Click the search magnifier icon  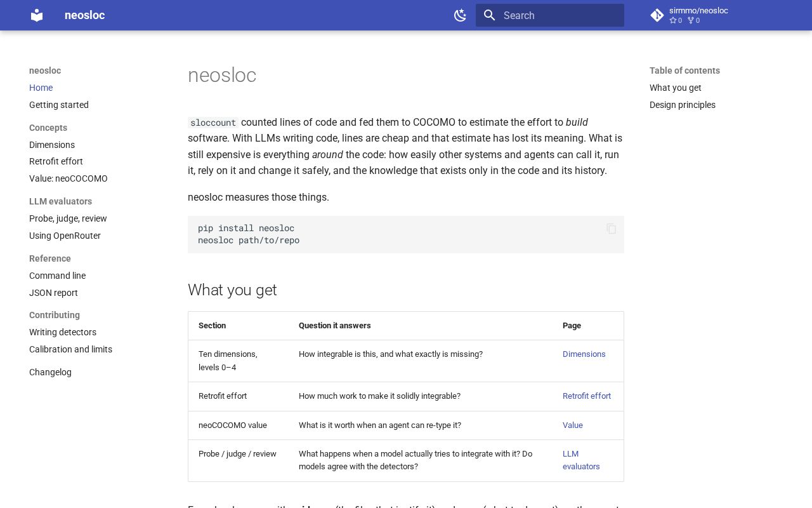[x=489, y=15]
